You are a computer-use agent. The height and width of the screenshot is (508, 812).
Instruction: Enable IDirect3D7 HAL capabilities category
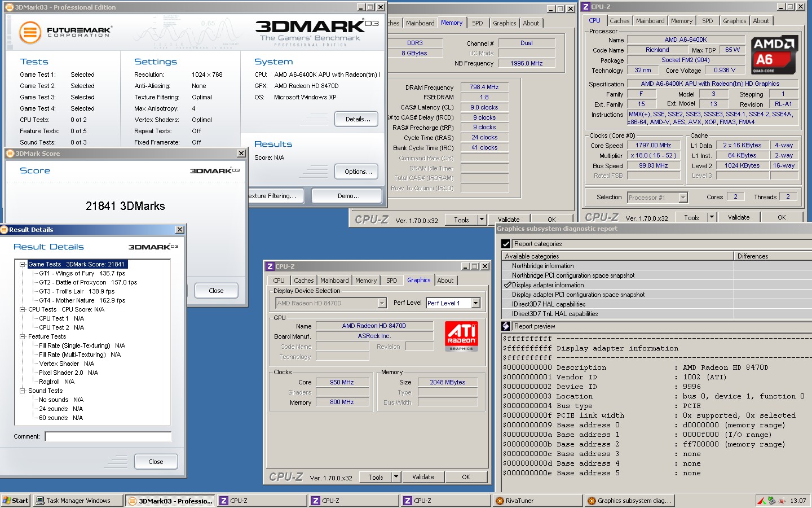(617, 304)
